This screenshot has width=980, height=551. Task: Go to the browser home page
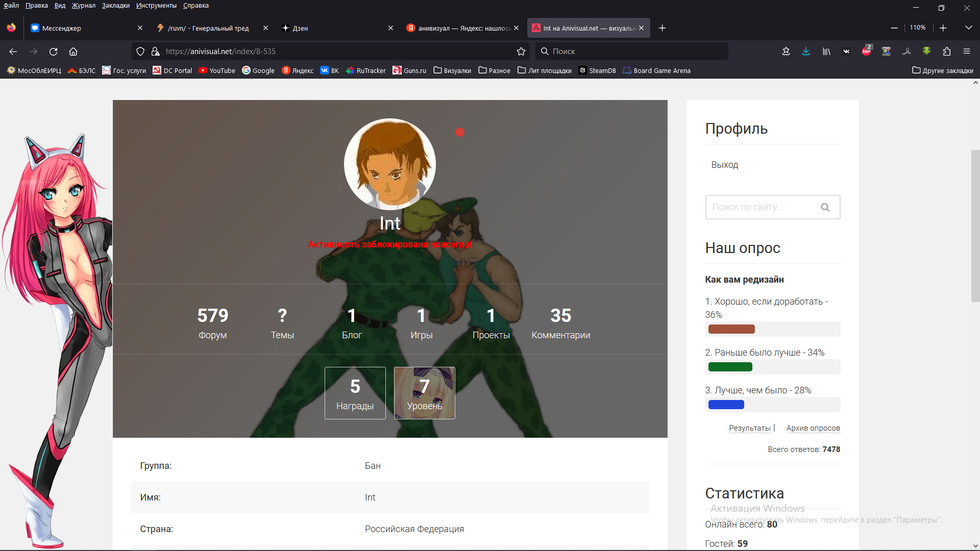click(x=73, y=51)
